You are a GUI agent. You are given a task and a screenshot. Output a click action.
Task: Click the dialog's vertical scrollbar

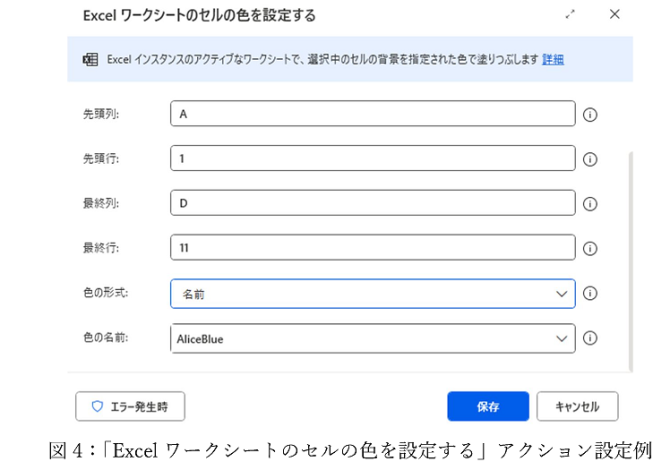[x=629, y=260]
